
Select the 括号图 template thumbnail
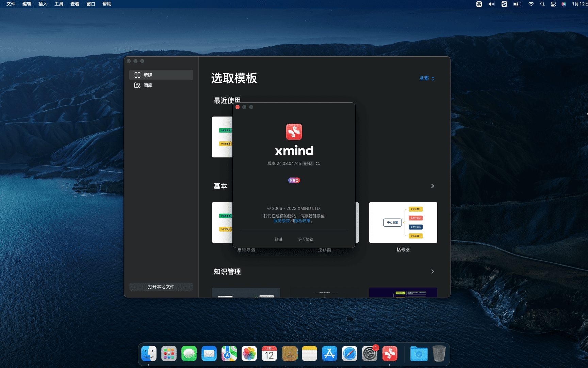(x=403, y=223)
